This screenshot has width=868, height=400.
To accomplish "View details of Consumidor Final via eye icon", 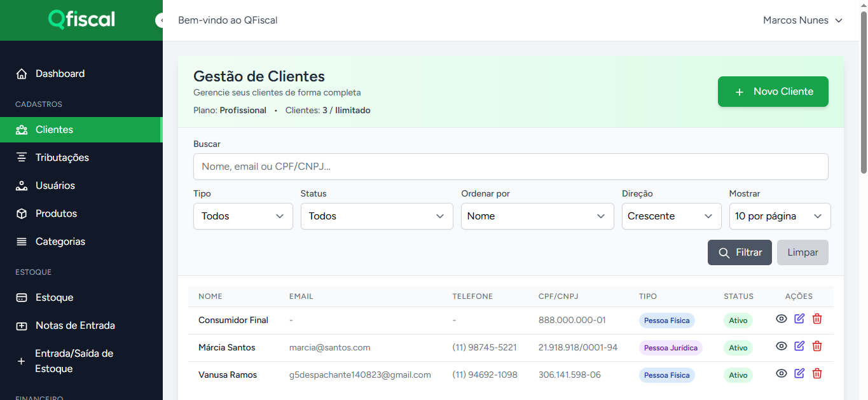I will [x=782, y=319].
